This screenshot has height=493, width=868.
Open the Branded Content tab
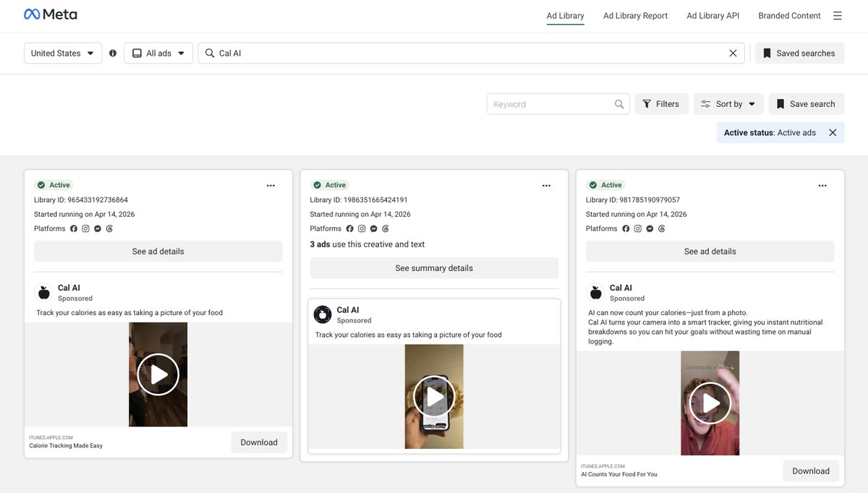point(789,16)
